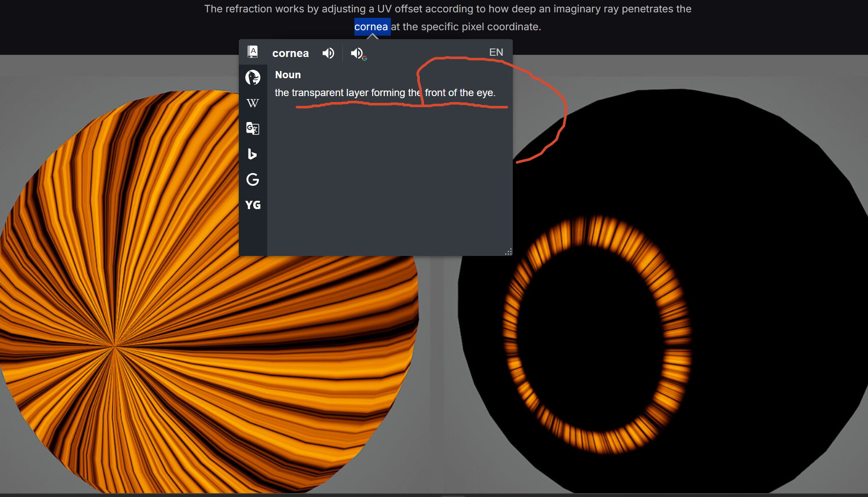Change the EN language setting
The width and height of the screenshot is (868, 497).
click(496, 52)
